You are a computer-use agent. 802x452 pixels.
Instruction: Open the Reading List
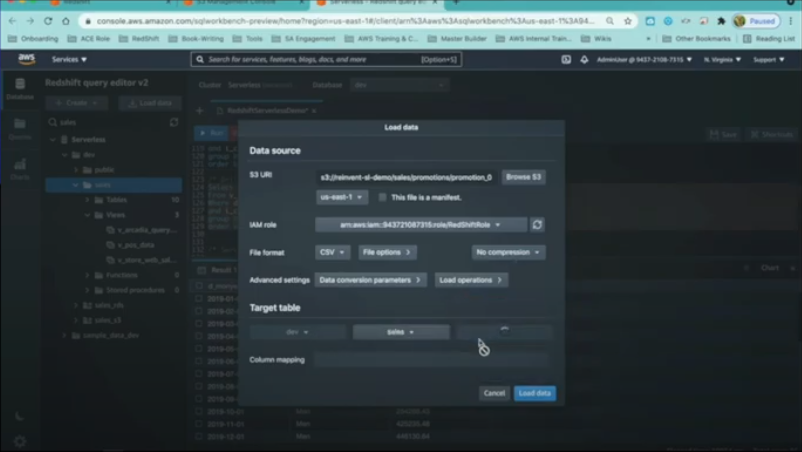(x=769, y=38)
